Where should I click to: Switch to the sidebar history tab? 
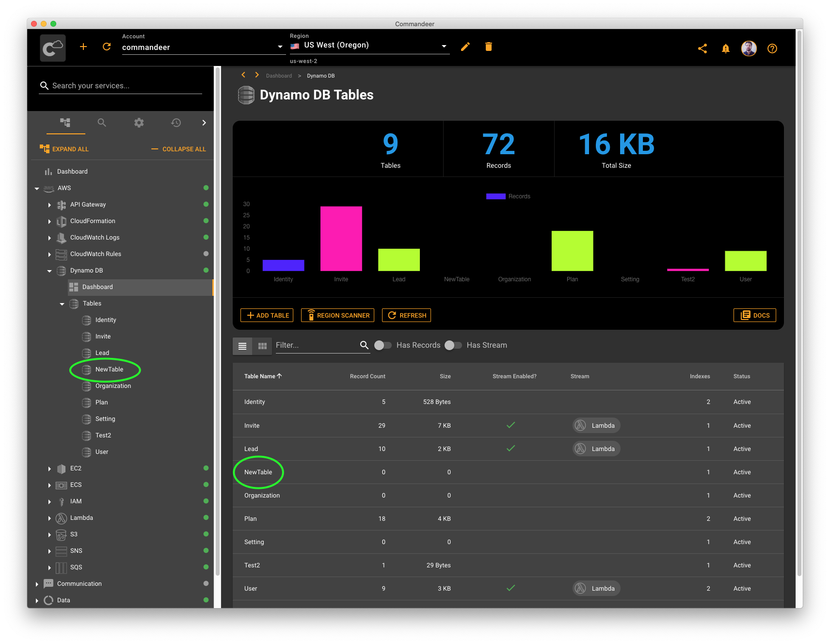(176, 123)
